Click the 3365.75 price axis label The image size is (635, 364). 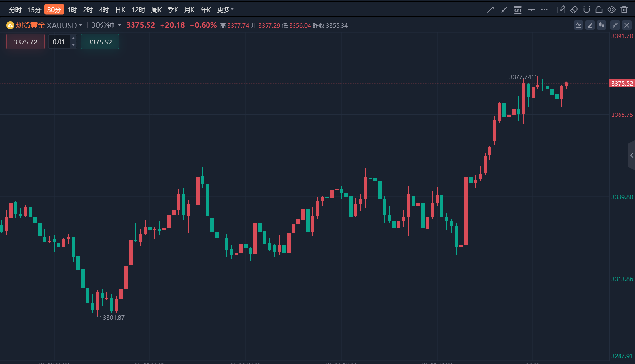[x=622, y=115]
